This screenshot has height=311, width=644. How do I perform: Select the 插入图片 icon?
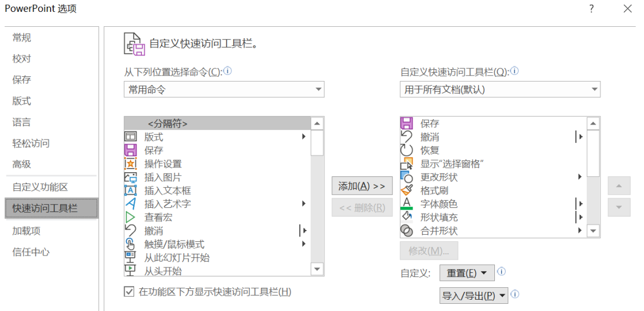(130, 177)
